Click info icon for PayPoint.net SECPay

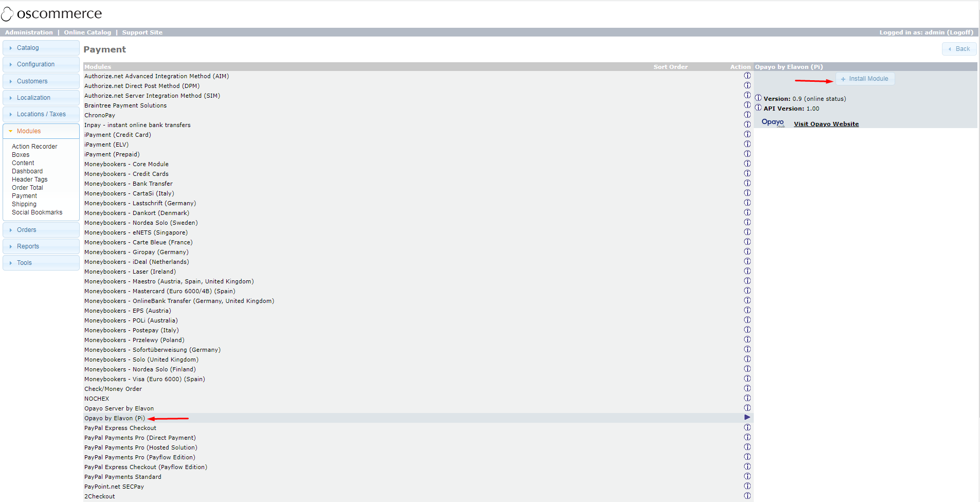click(747, 486)
